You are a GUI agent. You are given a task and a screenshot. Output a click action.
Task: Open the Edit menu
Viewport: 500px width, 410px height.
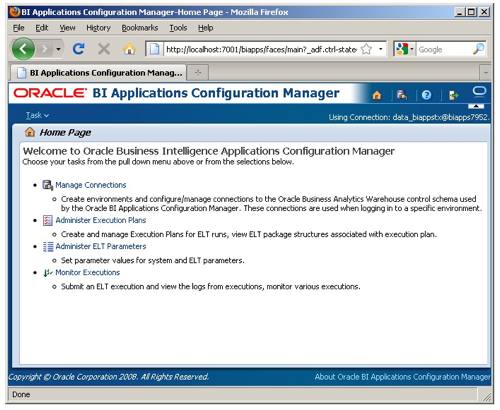(42, 28)
